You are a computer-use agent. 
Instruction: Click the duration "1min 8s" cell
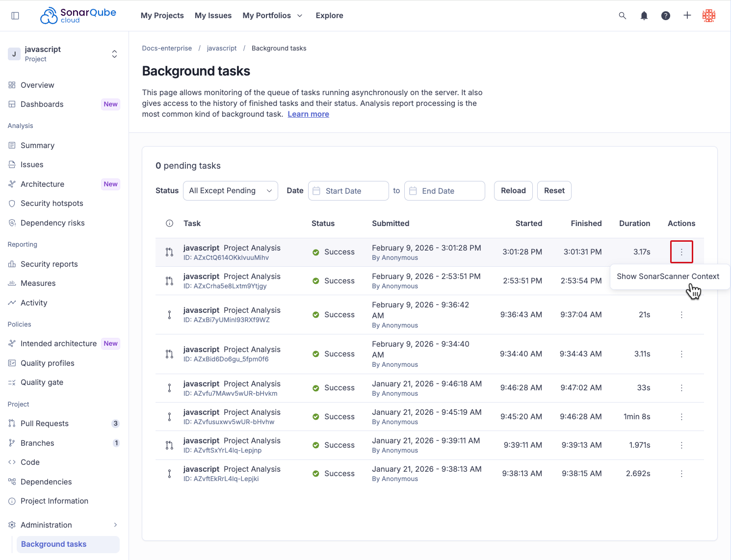point(637,417)
